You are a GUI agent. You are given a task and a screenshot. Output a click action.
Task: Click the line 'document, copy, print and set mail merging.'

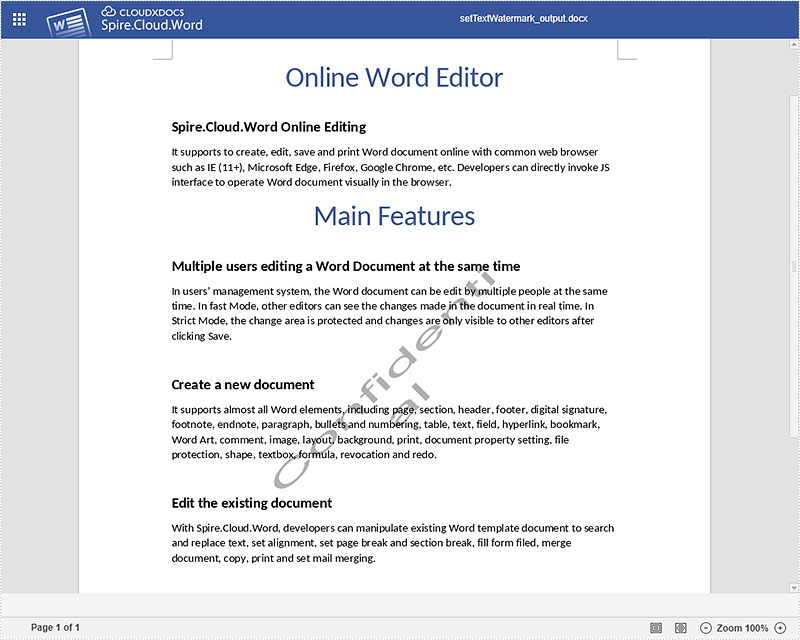[273, 558]
